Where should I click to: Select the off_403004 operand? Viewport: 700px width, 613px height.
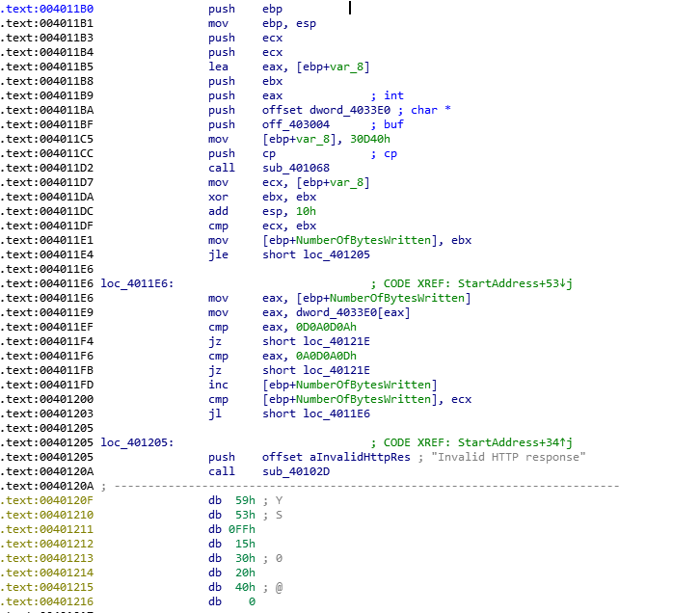click(x=295, y=124)
